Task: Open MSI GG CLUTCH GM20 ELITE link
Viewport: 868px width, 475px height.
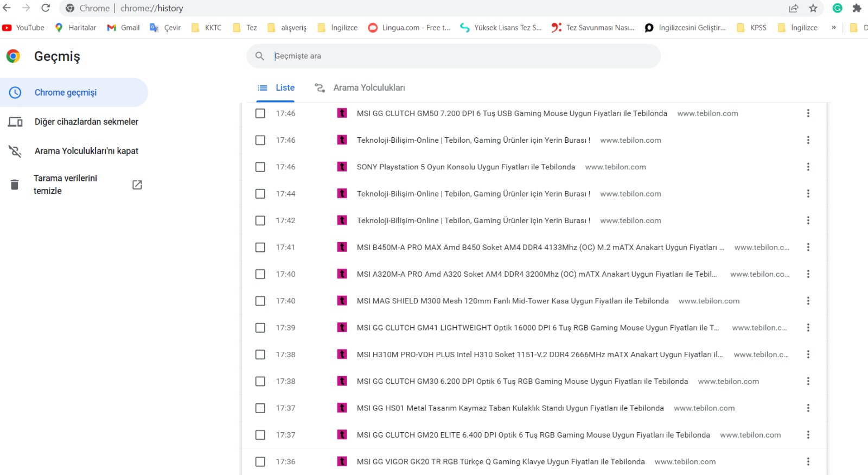Action: point(533,435)
